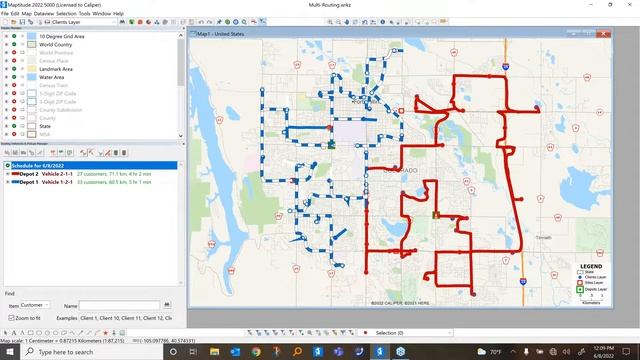This screenshot has height=360, width=640.
Task: Click the binoculars Find icon in top toolbar
Action: coord(122,22)
